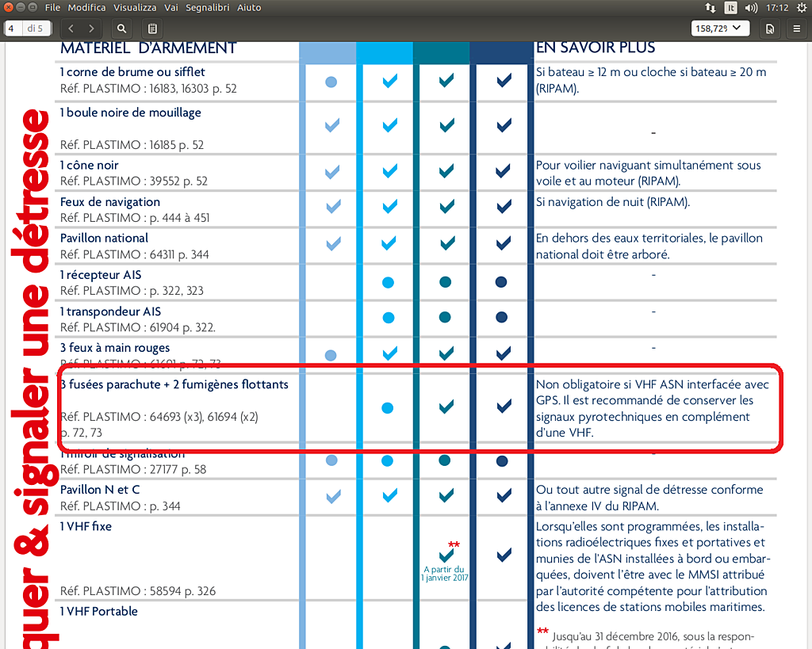Click the note 'A partir du 1 janvier 2017'
Image resolution: width=812 pixels, height=649 pixels.
tap(445, 574)
